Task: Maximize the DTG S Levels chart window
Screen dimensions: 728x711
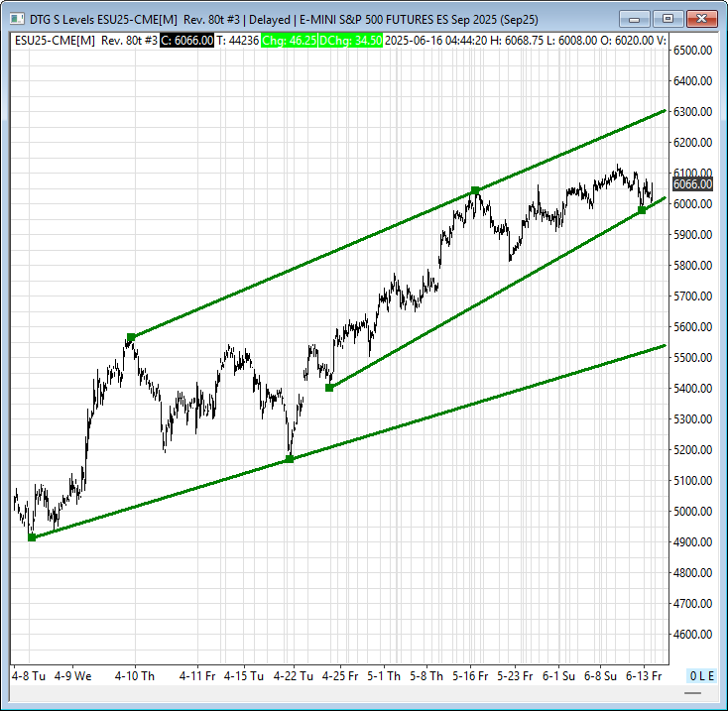Action: coord(667,19)
